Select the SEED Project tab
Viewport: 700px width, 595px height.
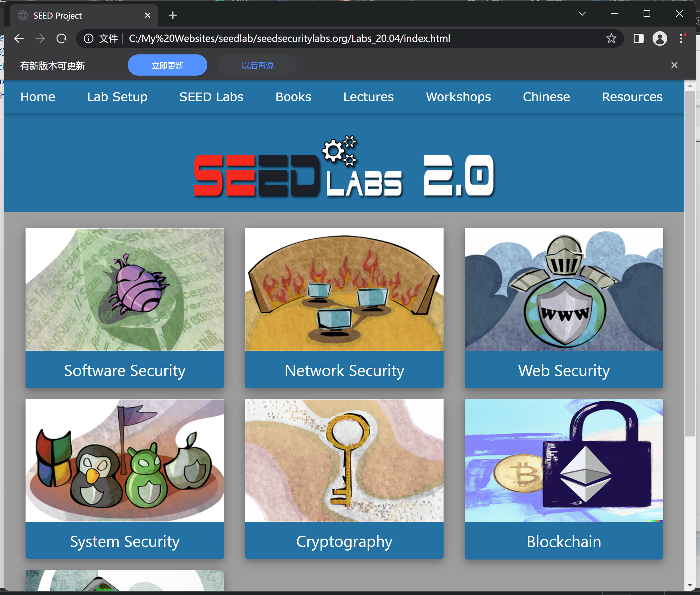point(84,16)
